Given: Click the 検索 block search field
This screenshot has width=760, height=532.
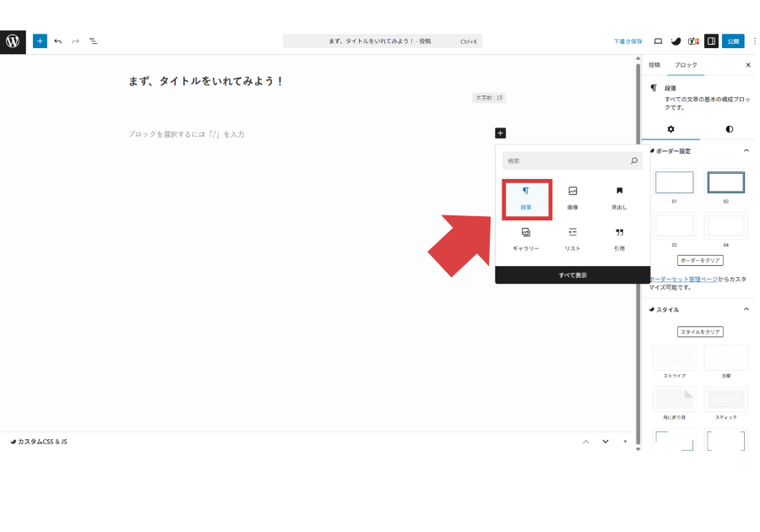Looking at the screenshot, I should [566, 160].
